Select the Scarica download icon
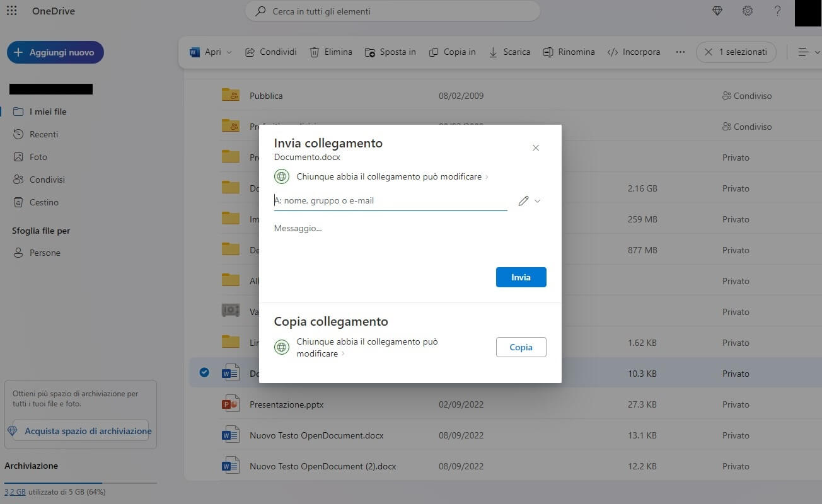Viewport: 822px width, 504px height. tap(492, 52)
